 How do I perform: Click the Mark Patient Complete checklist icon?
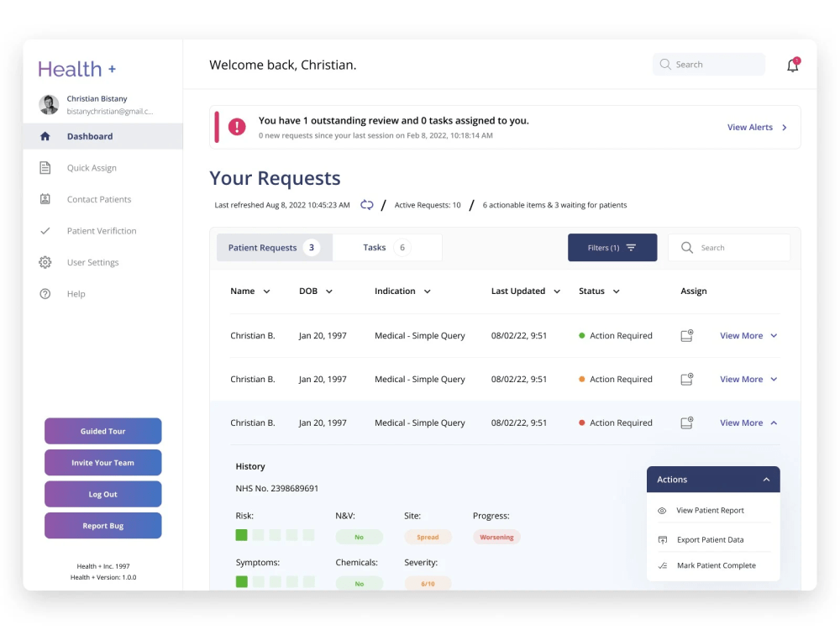pyautogui.click(x=663, y=565)
